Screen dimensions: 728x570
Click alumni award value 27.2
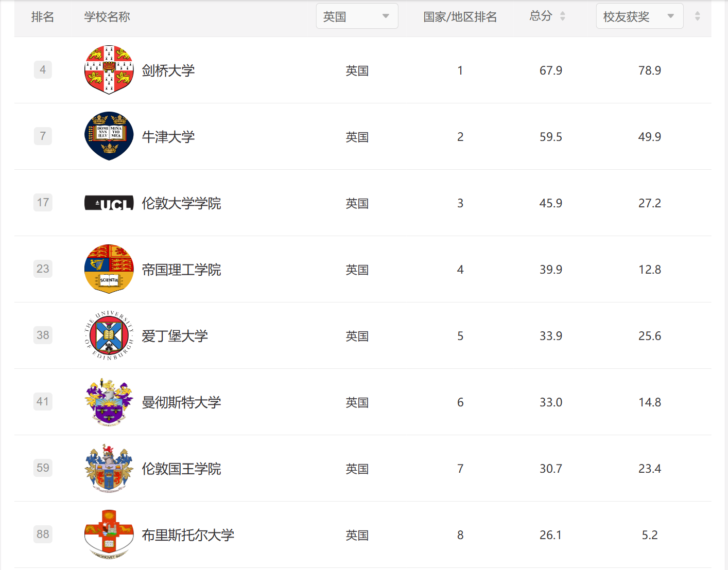[x=650, y=203]
